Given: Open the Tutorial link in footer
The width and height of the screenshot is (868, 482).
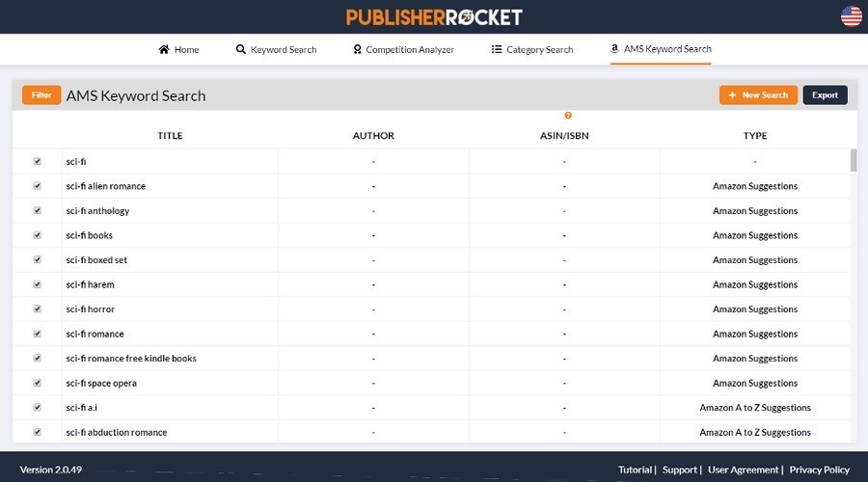Looking at the screenshot, I should click(635, 469).
